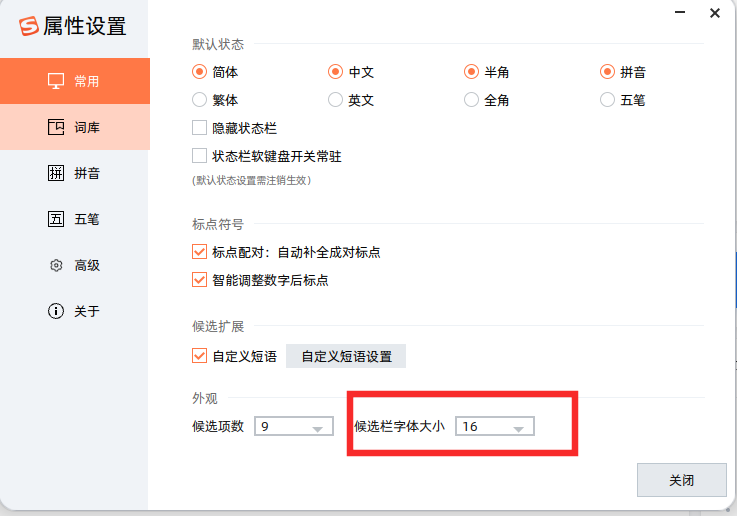
Task: Click the 拼音 icon in the sidebar
Action: click(56, 173)
